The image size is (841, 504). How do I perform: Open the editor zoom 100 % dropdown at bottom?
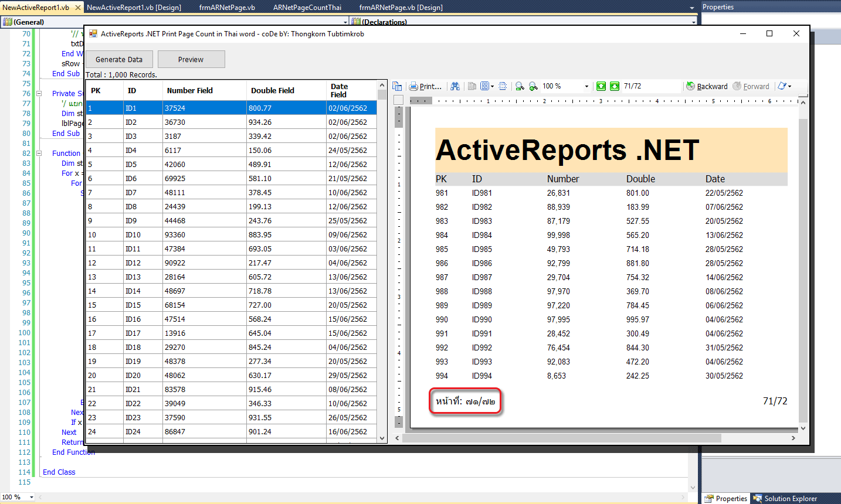[32, 497]
